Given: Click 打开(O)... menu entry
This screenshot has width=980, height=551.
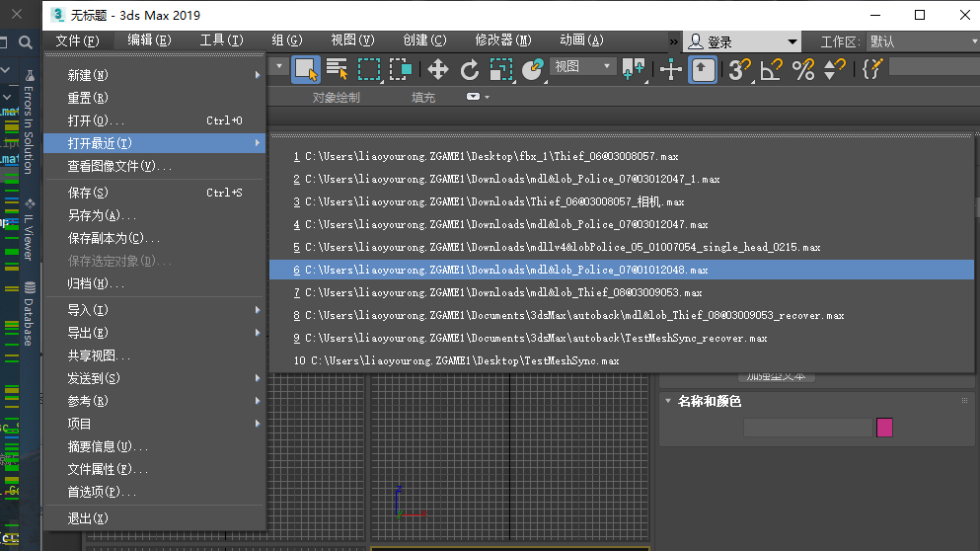Looking at the screenshot, I should [154, 120].
